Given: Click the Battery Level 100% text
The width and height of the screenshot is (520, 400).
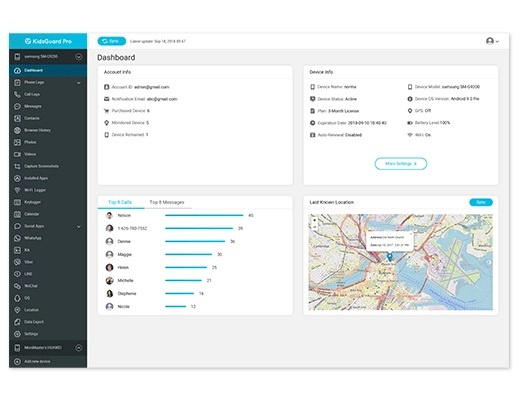Looking at the screenshot, I should pos(432,123).
